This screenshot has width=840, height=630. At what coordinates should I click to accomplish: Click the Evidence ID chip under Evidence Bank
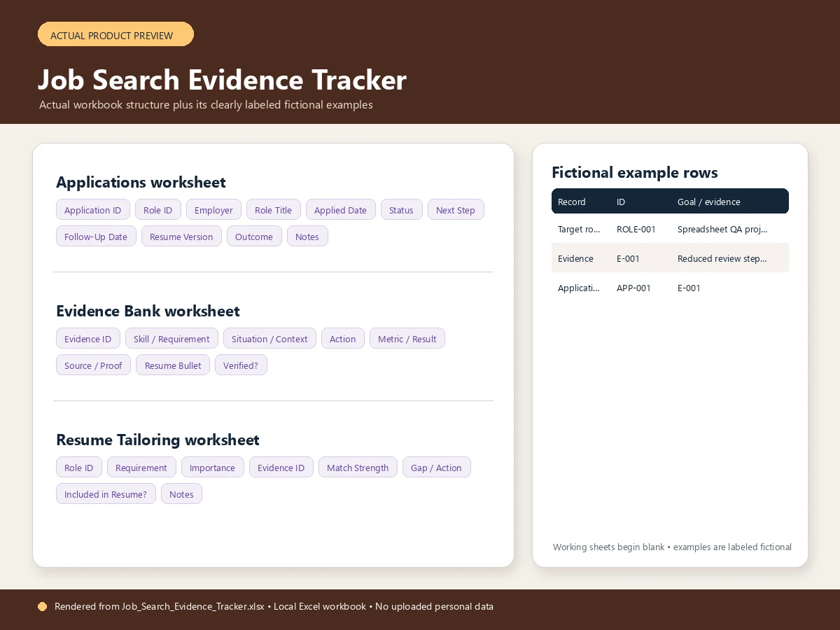pyautogui.click(x=87, y=339)
